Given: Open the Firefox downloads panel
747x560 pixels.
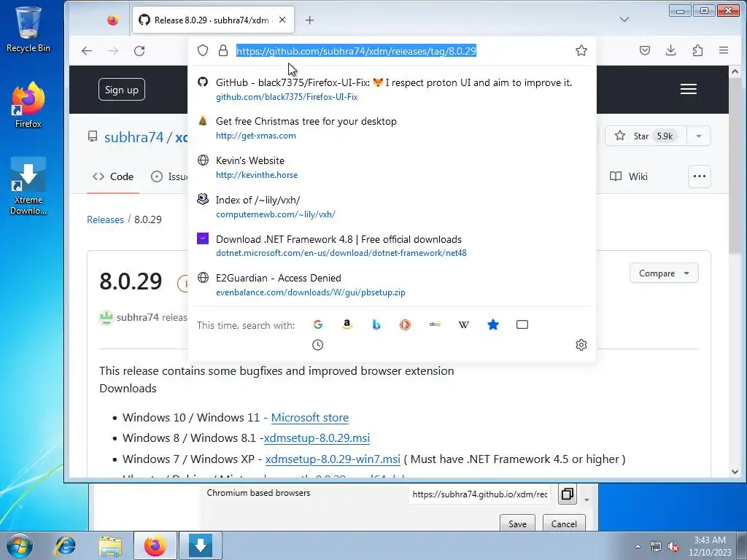Looking at the screenshot, I should 671,50.
